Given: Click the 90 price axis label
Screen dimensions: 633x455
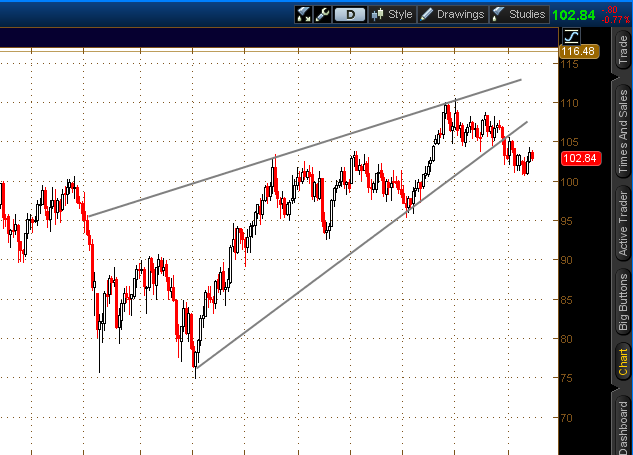Looking at the screenshot, I should coord(566,260).
